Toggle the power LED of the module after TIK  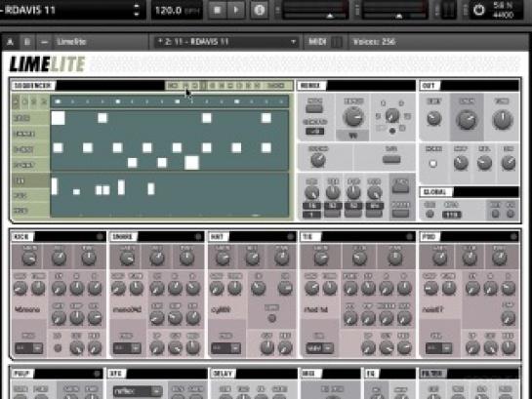pos(513,236)
